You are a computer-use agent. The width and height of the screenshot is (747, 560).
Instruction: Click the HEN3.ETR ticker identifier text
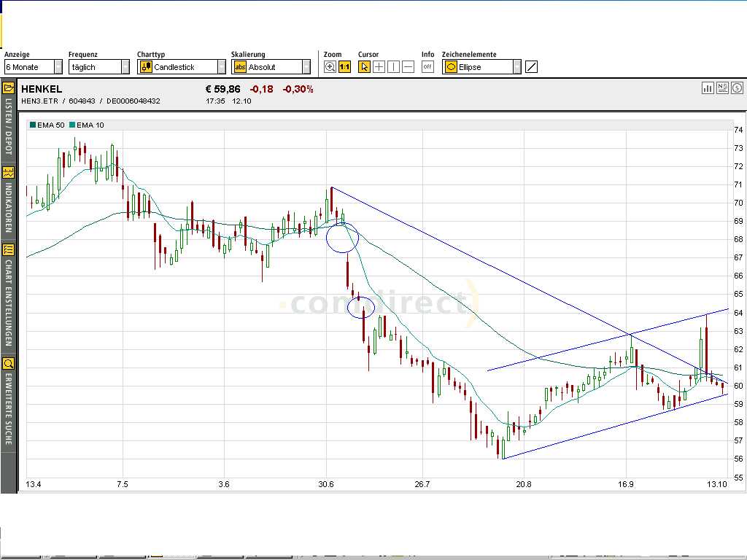pos(39,101)
